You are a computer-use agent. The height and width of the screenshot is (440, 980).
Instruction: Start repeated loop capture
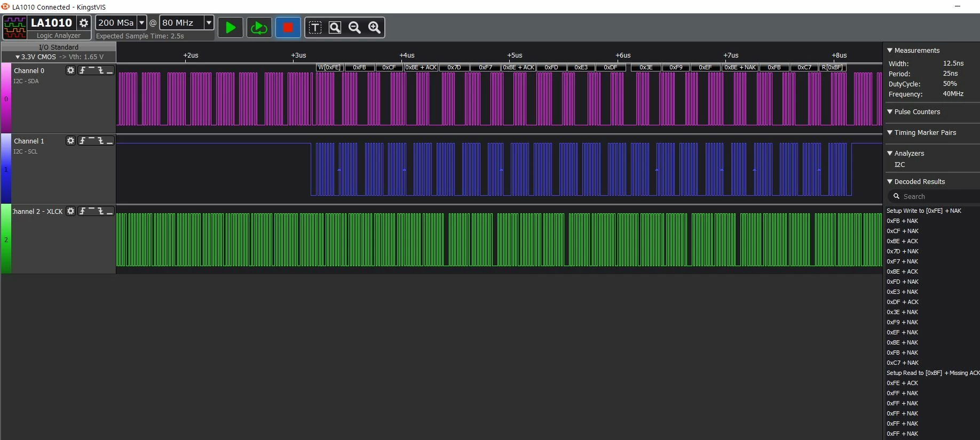259,28
